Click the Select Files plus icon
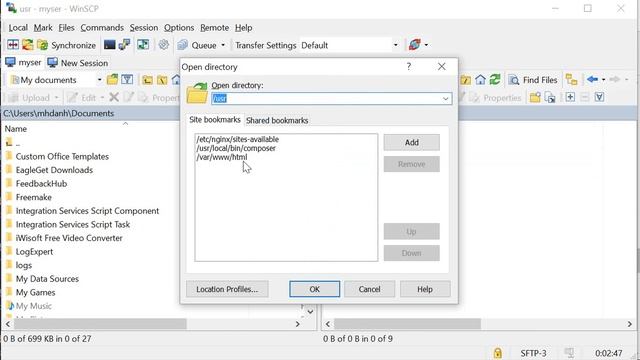Image resolution: width=640 pixels, height=360 pixels. click(570, 97)
